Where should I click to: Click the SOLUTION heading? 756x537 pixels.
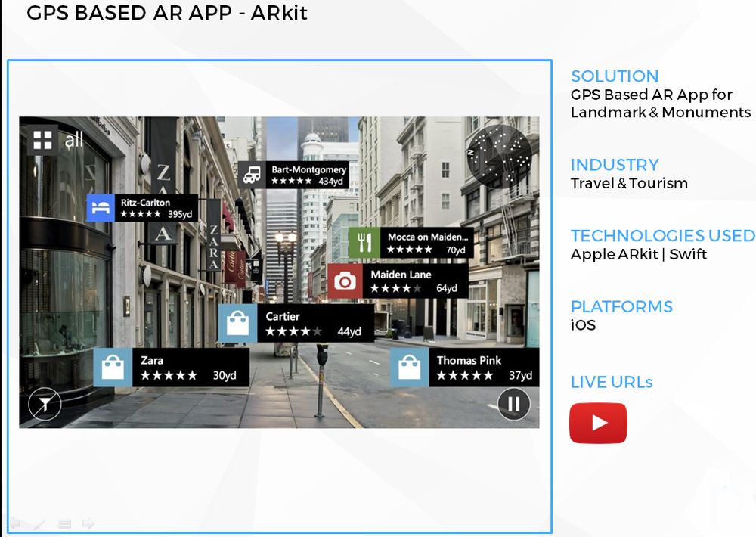point(615,76)
